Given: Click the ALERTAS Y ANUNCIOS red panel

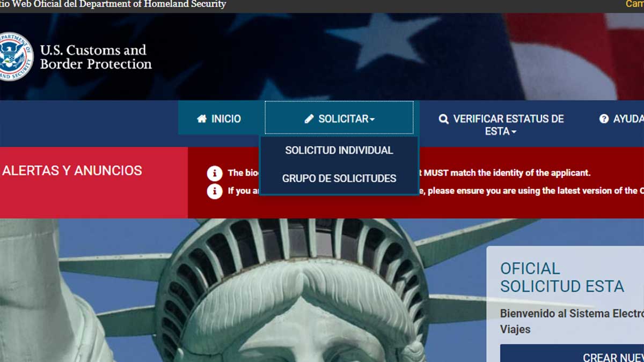Looking at the screenshot, I should 72,171.
